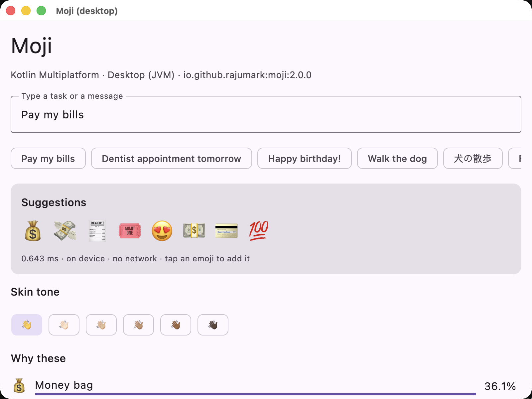532x399 pixels.
Task: Pick the medium-light skin tone hand
Action: (x=101, y=325)
